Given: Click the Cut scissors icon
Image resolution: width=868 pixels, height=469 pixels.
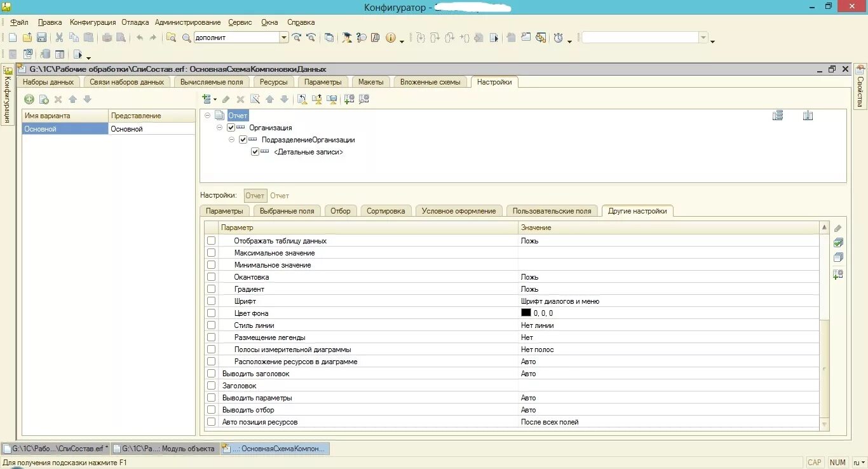Looking at the screenshot, I should click(60, 37).
